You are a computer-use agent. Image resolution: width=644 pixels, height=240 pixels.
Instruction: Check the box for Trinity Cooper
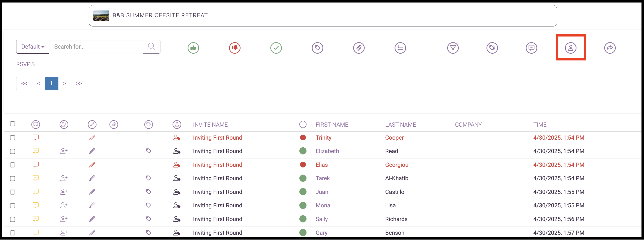(13, 138)
